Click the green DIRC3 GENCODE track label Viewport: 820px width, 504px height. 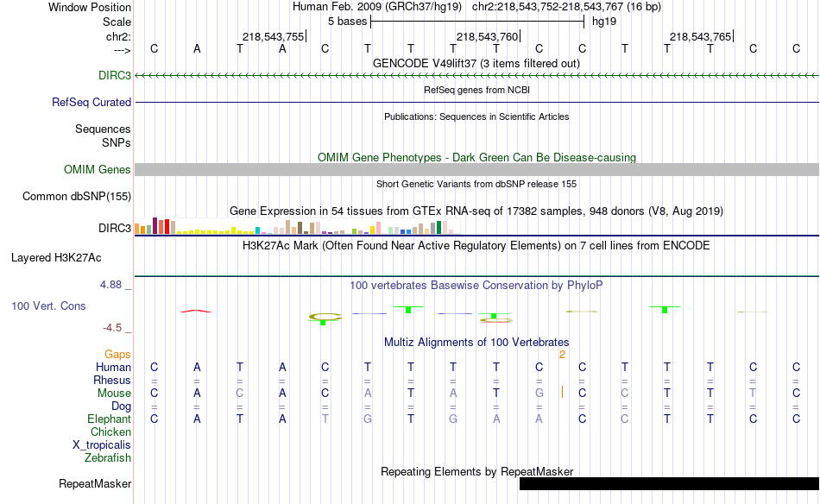(115, 75)
